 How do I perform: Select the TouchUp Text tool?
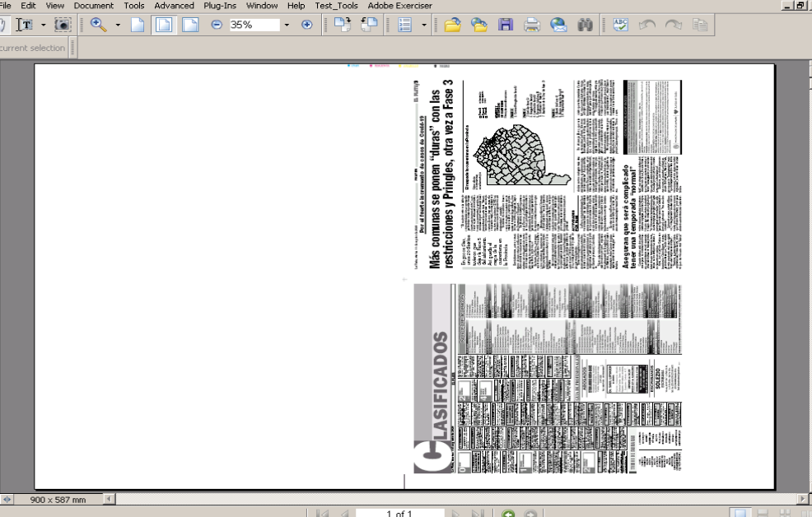(26, 25)
